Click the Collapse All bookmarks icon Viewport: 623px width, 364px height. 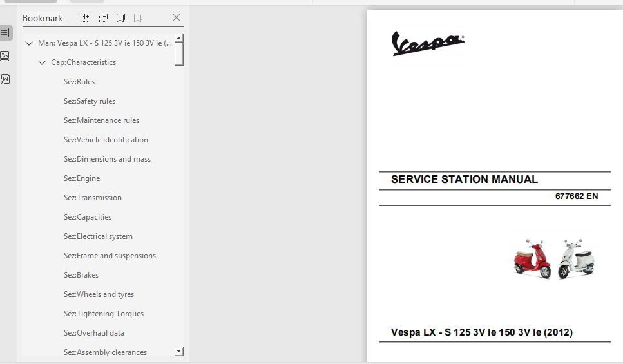point(103,17)
